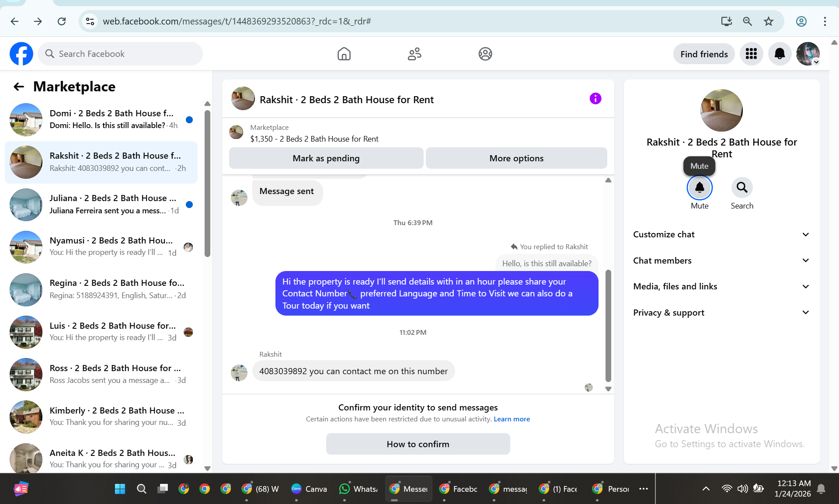Viewport: 839px width, 504px height.
Task: Open the Groups icon in top navigation
Action: coord(485,54)
